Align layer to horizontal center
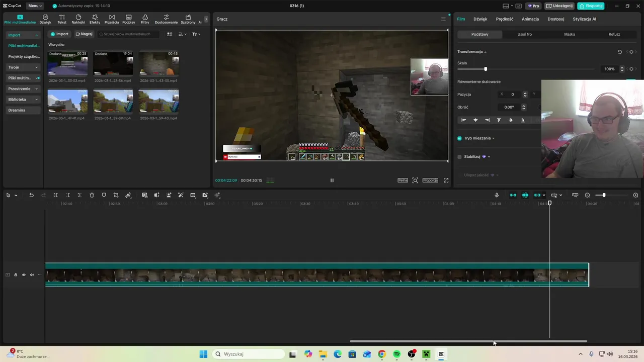Screen dimensions: 644x362 click(x=475, y=120)
